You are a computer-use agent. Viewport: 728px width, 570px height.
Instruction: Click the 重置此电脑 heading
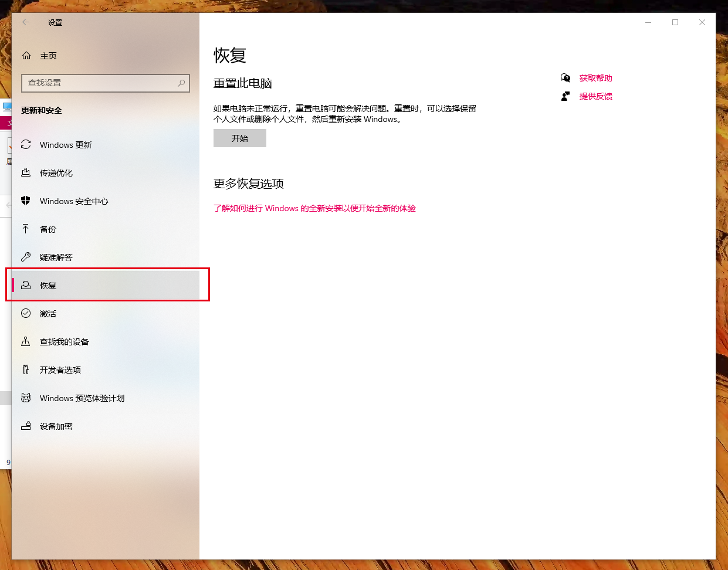pos(243,83)
